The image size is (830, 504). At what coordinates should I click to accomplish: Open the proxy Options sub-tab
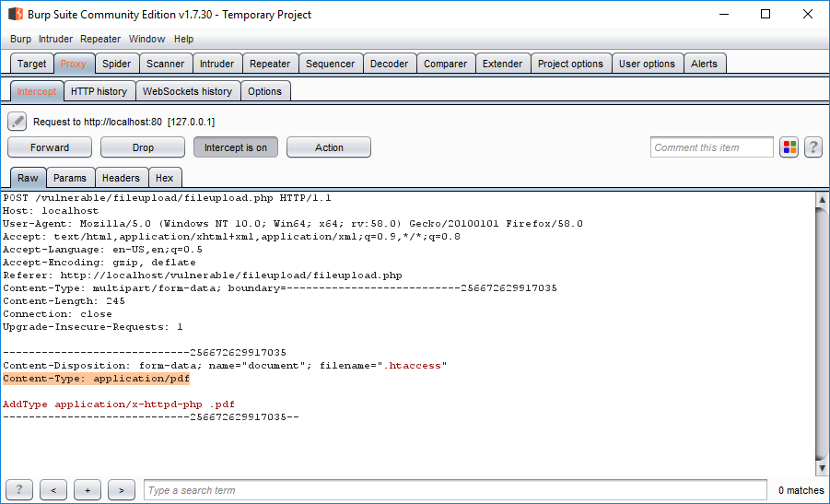click(264, 91)
